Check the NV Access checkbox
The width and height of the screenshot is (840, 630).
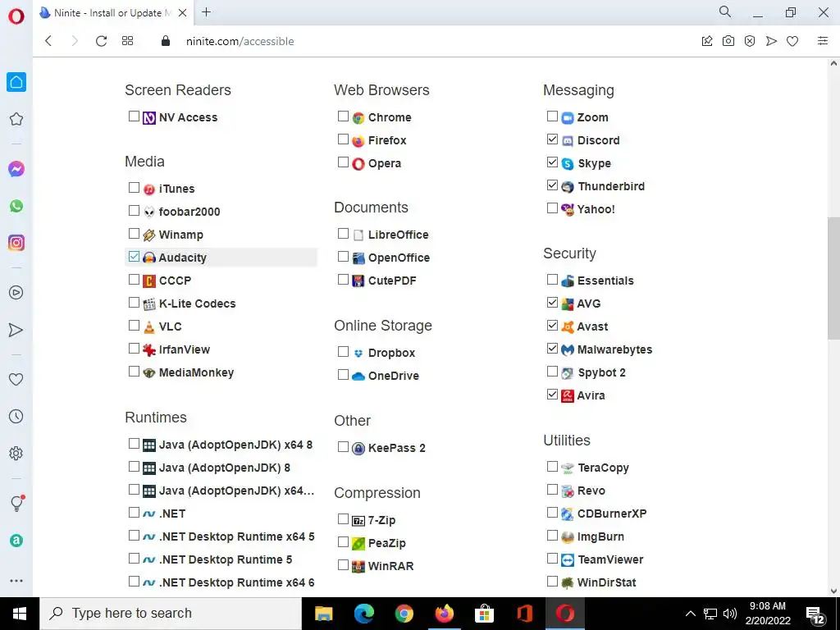tap(134, 116)
